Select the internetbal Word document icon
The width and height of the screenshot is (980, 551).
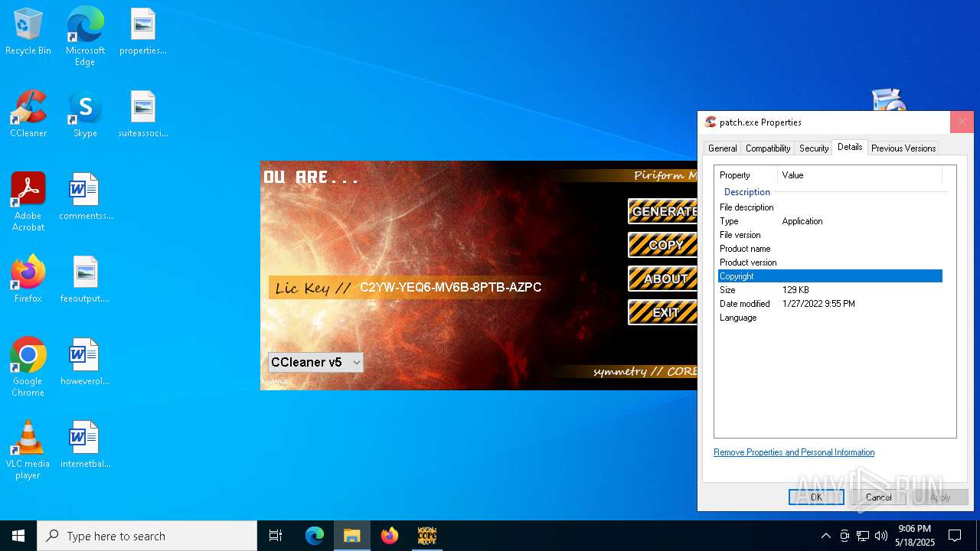(85, 445)
